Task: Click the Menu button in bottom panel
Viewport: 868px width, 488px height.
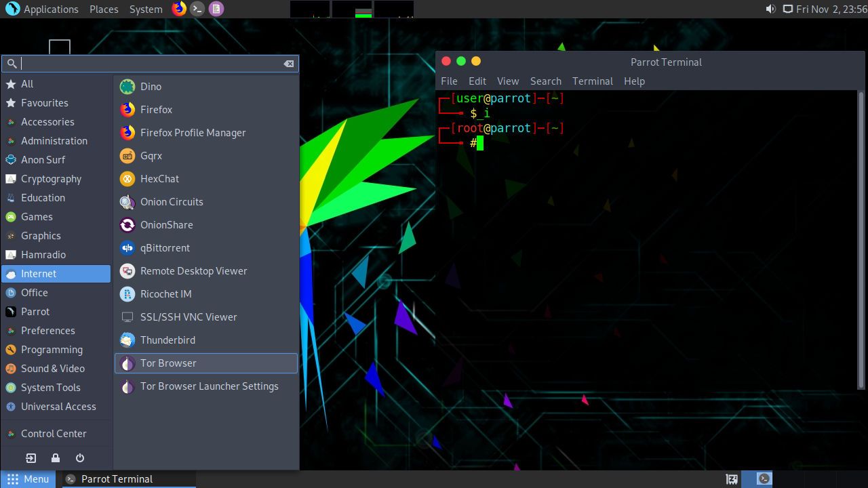Action: click(28, 479)
